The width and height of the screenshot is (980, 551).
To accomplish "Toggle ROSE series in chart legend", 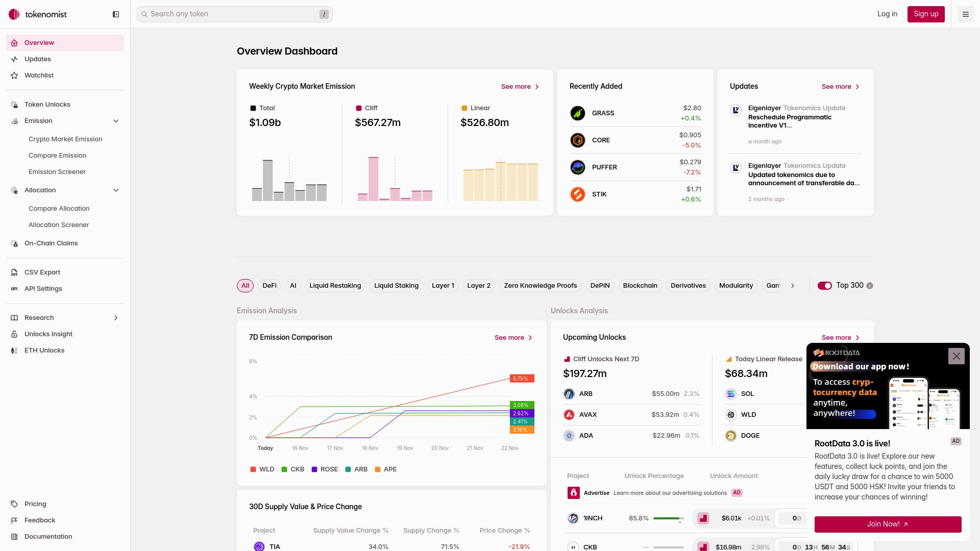I will (x=325, y=469).
